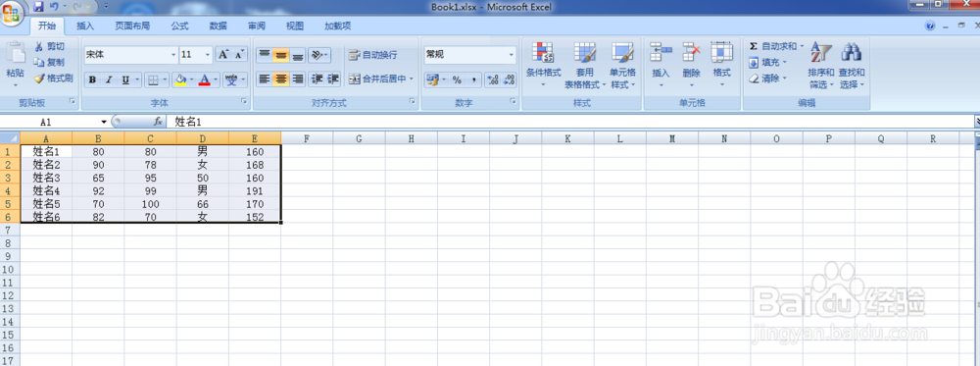The height and width of the screenshot is (366, 980).
Task: Toggle middle vertical alignment
Action: (281, 54)
